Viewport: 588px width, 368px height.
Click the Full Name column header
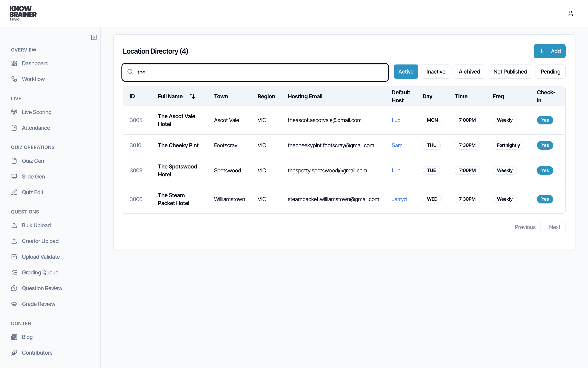coord(170,96)
